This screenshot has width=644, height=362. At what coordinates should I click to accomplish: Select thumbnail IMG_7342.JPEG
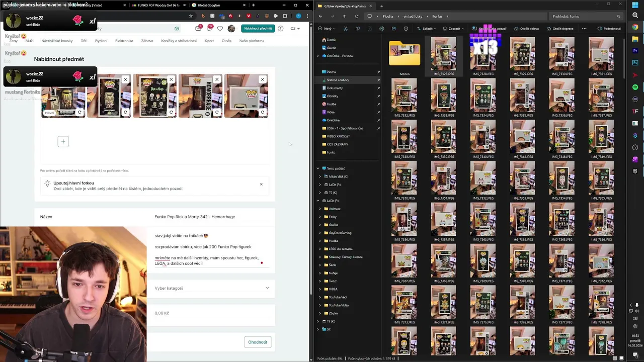click(x=522, y=140)
